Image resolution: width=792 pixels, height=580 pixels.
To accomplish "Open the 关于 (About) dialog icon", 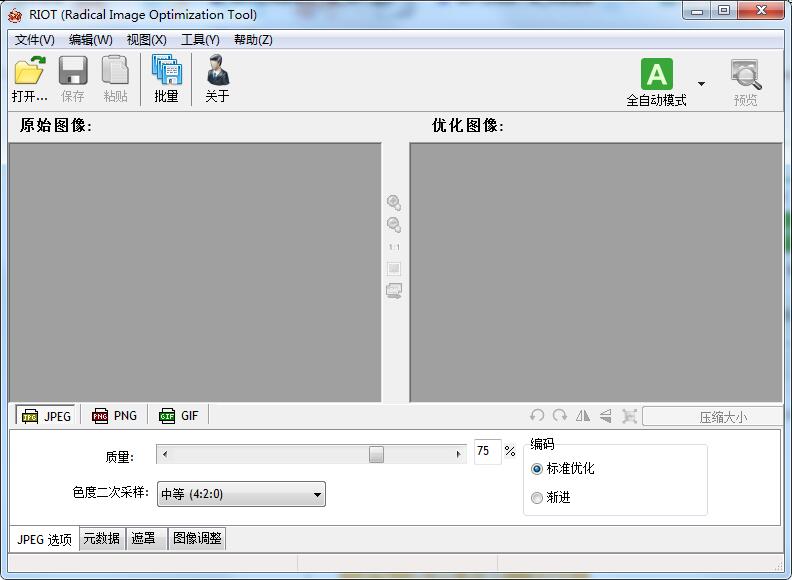I will pyautogui.click(x=217, y=72).
